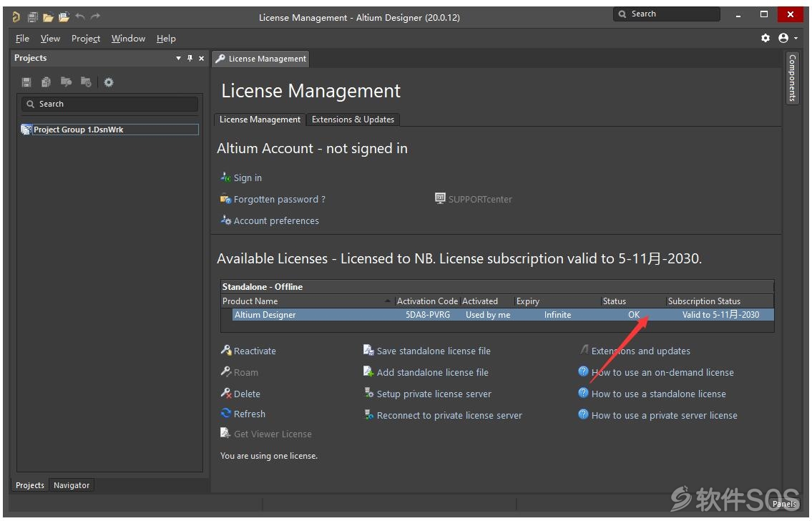
Task: Open Projects panel dropdown arrow
Action: tap(178, 58)
